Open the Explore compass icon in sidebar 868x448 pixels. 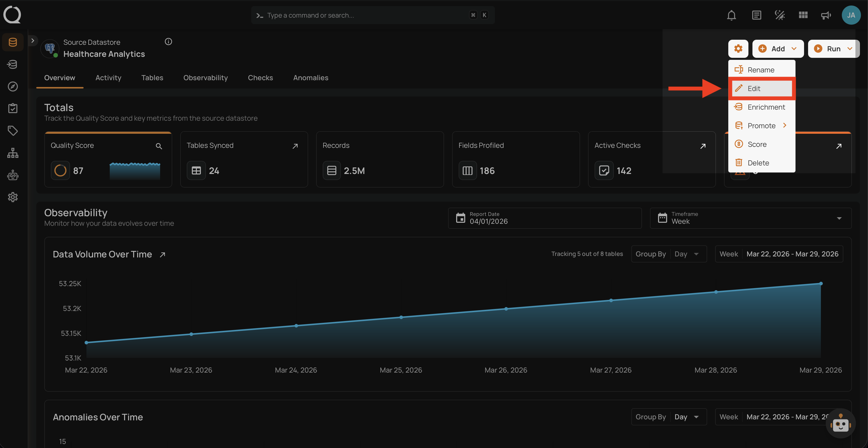click(x=13, y=86)
